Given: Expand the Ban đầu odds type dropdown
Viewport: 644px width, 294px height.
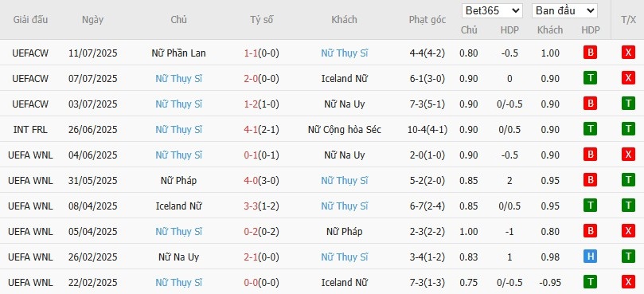Looking at the screenshot, I should [x=564, y=11].
